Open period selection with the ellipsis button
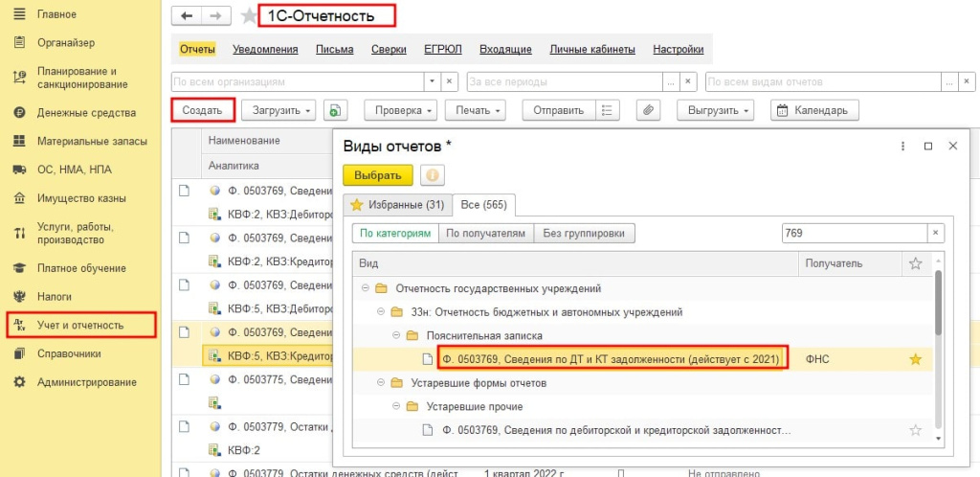 (671, 82)
